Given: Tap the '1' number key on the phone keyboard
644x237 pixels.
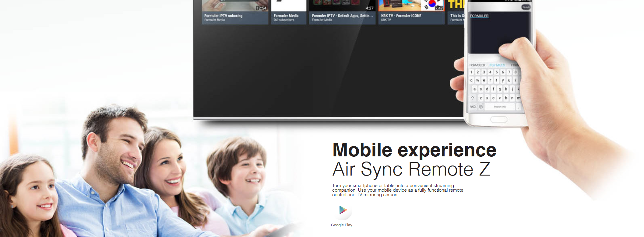Looking at the screenshot, I should 471,72.
